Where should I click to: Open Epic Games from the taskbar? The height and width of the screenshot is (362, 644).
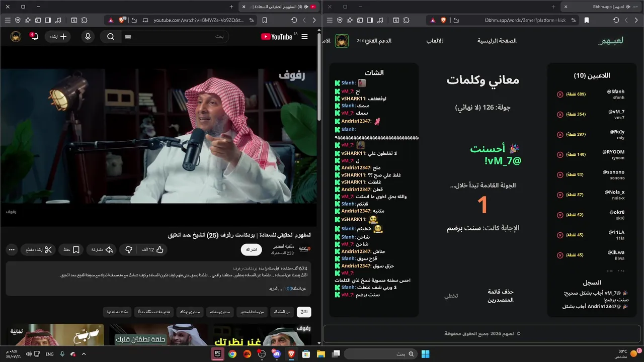pos(218,354)
